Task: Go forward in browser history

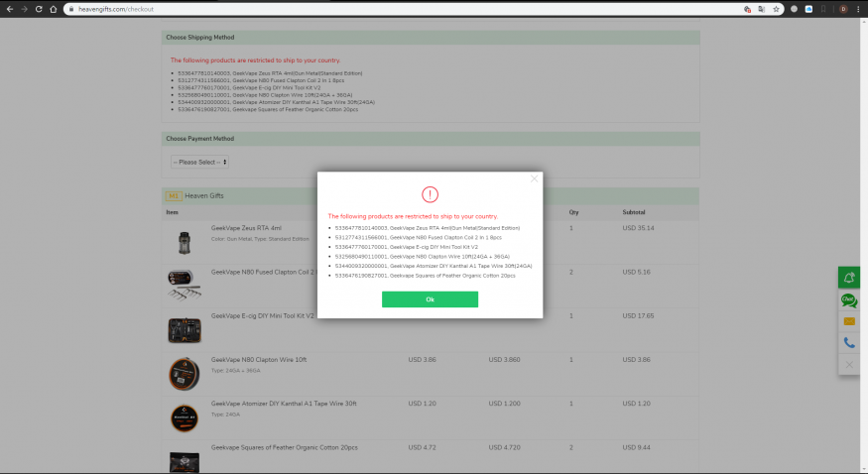Action: [x=24, y=9]
